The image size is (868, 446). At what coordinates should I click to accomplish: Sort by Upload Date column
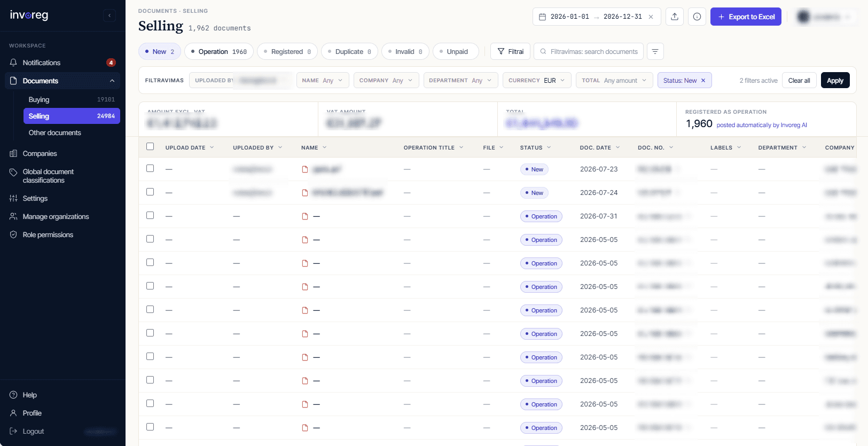[190, 147]
